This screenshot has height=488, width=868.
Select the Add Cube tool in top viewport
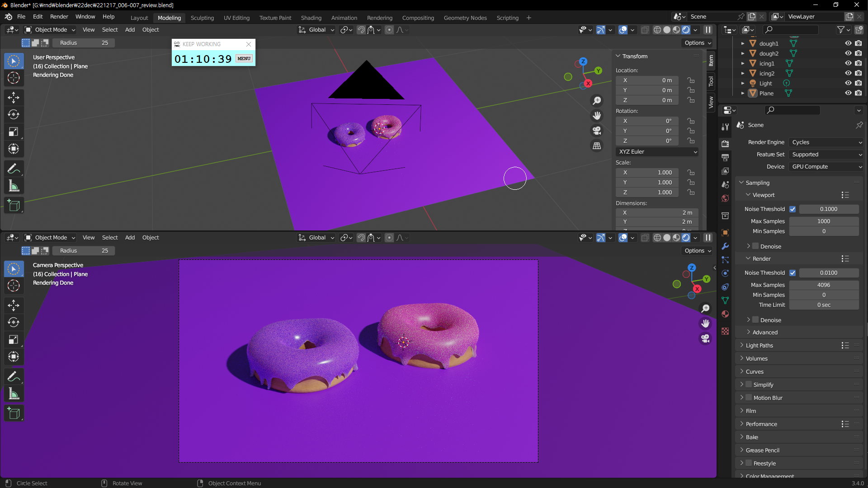[14, 206]
